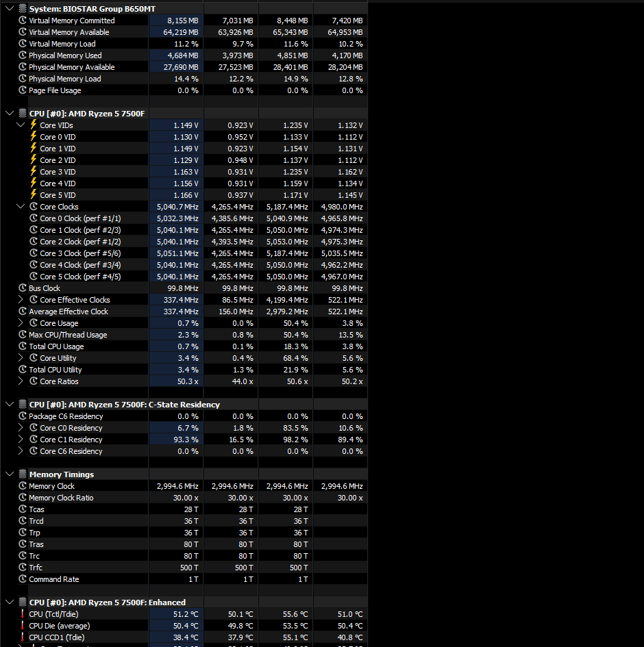Expand the Core Ratios group

tap(21, 381)
